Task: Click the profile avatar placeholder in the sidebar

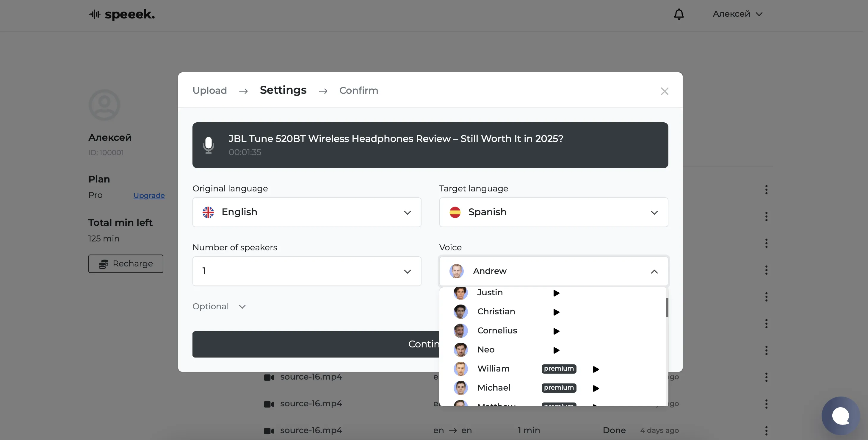Action: coord(104,104)
